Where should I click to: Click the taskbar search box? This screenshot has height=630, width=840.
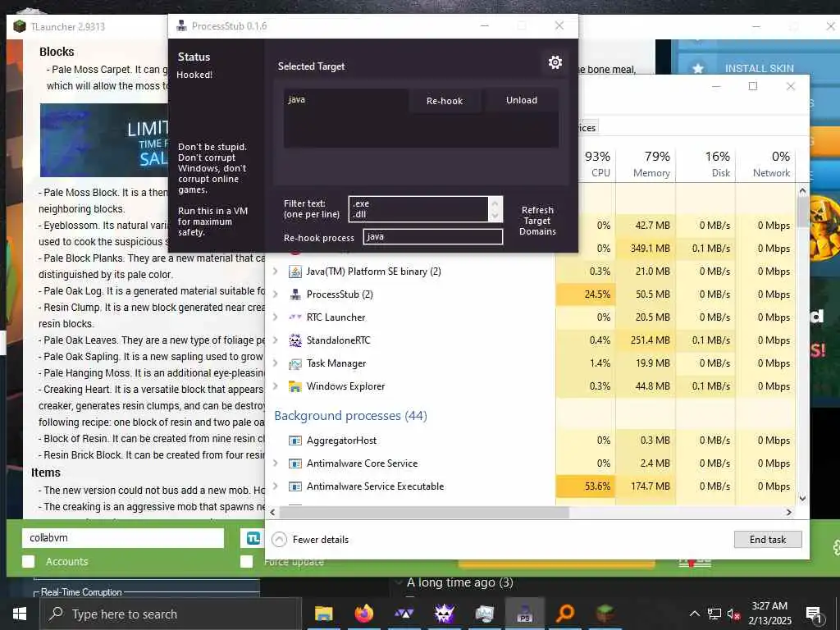pos(171,614)
